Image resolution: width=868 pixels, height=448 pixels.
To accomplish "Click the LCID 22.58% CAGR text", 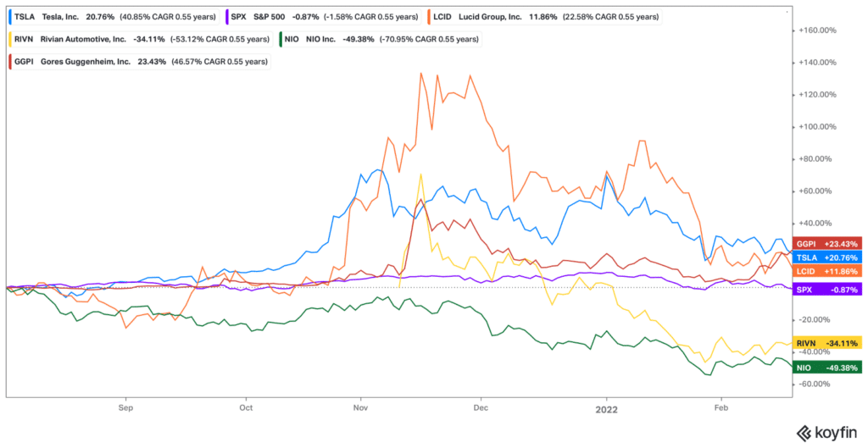I will click(x=611, y=17).
